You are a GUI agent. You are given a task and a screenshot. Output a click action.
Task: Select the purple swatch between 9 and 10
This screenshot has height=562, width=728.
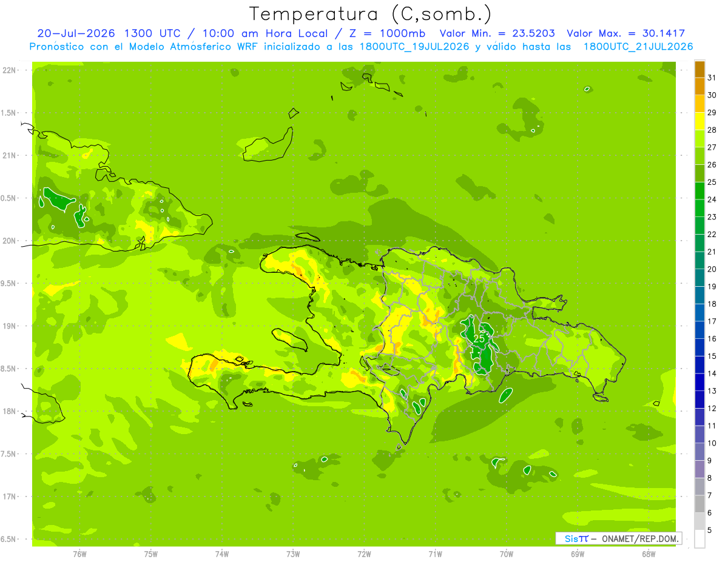click(x=699, y=452)
